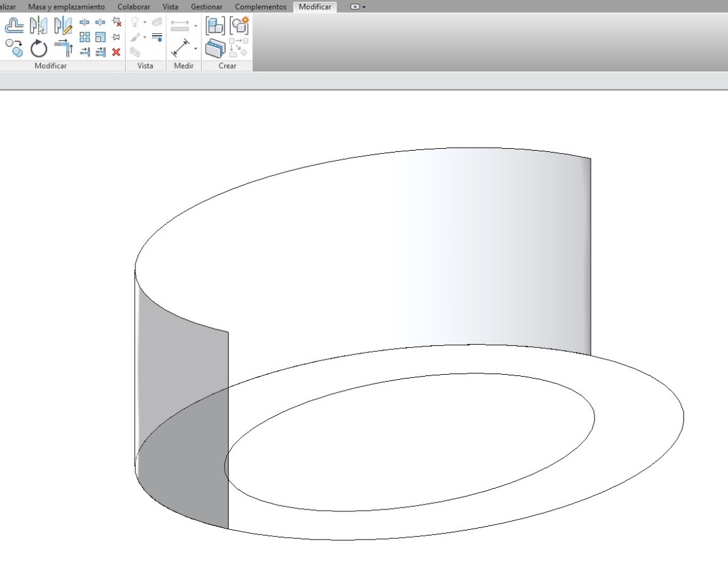Viewport: 728px width, 565px height.
Task: Choose the Trim/Extend to Corner tool
Action: tap(63, 48)
